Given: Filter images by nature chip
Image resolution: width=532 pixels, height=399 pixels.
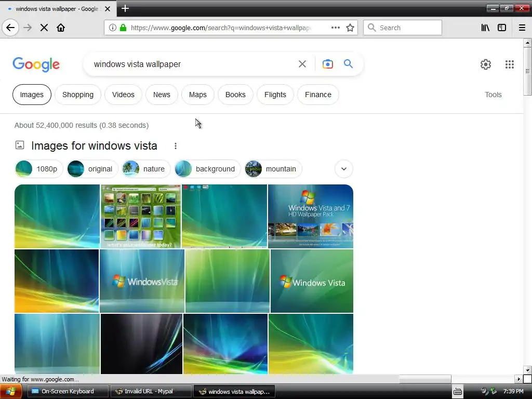Looking at the screenshot, I should point(146,169).
